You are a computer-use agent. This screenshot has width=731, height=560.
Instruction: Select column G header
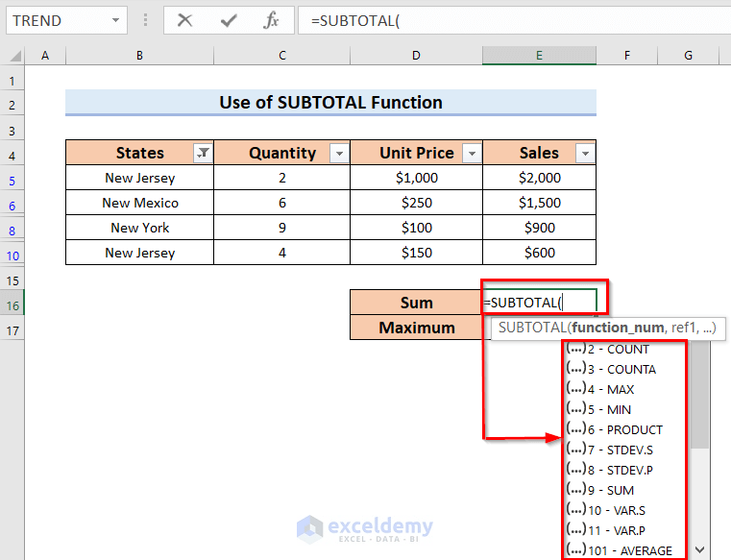[688, 56]
